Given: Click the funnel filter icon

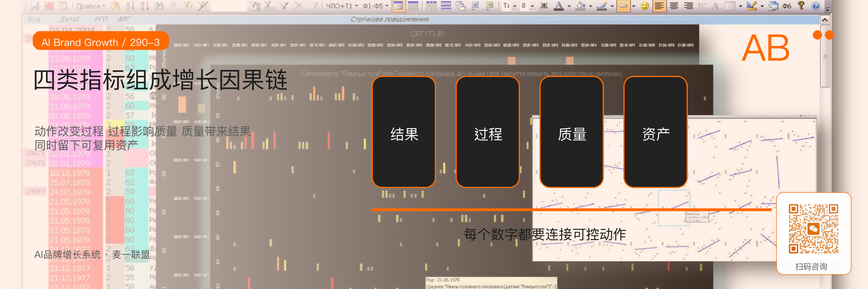Looking at the screenshot, I should 284,6.
